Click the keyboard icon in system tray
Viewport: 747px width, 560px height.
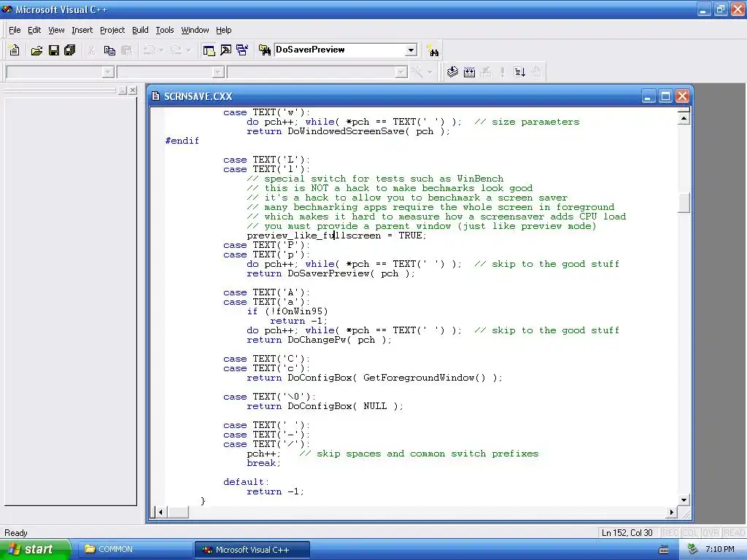[664, 550]
